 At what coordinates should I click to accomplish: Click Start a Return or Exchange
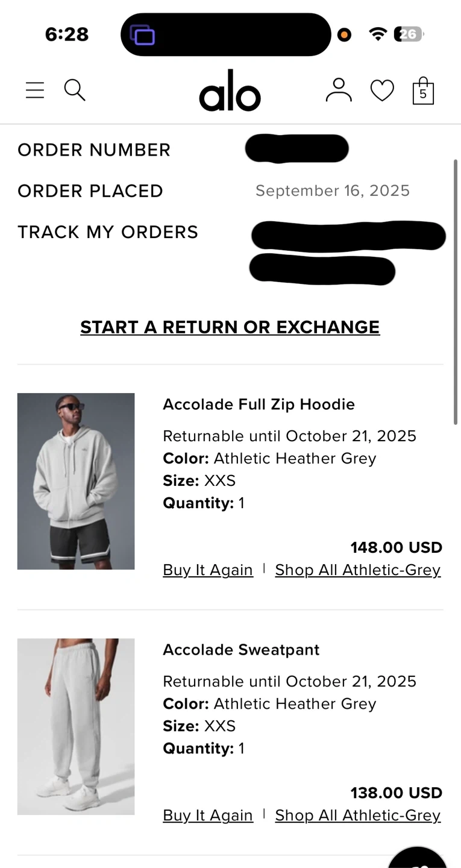pyautogui.click(x=230, y=327)
